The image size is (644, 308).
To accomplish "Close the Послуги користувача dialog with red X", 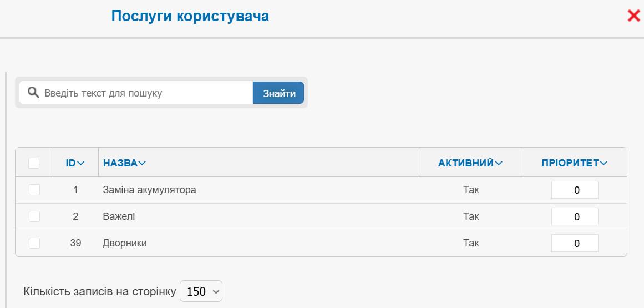I will (633, 16).
